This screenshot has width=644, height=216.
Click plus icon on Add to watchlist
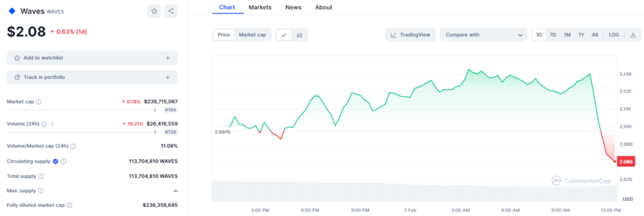167,57
